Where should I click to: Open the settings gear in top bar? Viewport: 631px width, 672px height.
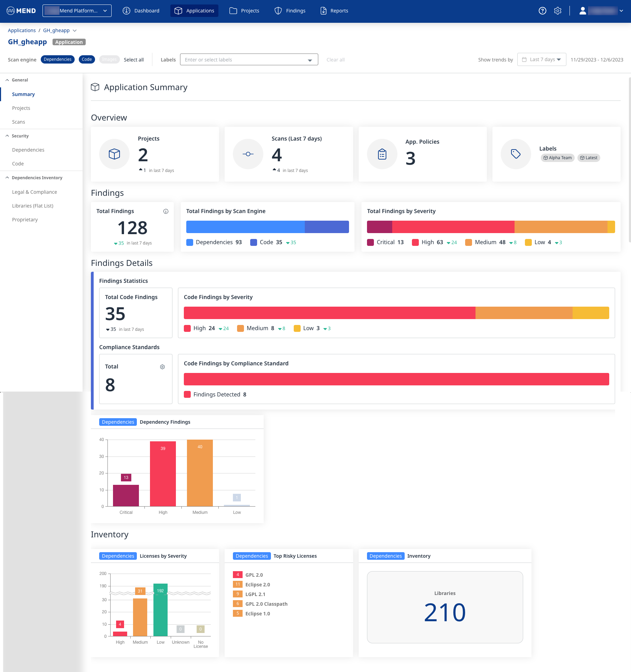coord(557,11)
